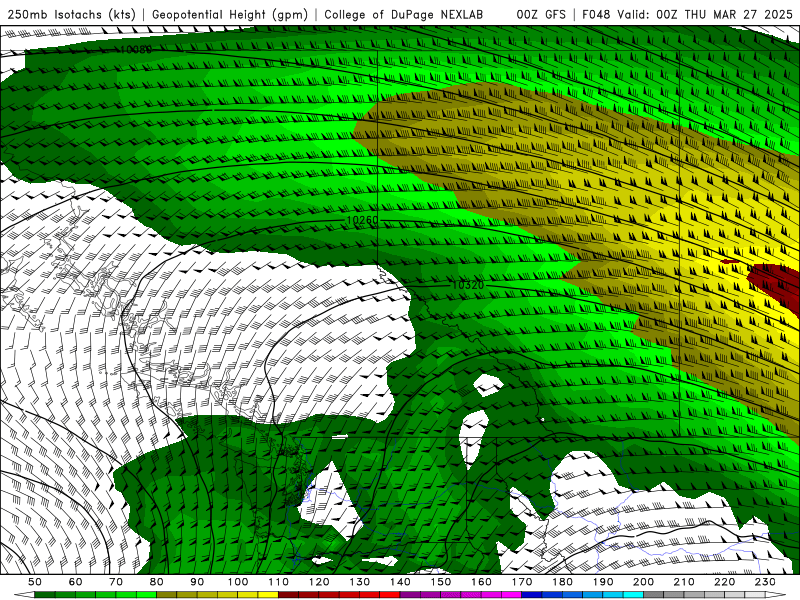Click the 10320 height contour label
The height and width of the screenshot is (600, 800).
(467, 285)
